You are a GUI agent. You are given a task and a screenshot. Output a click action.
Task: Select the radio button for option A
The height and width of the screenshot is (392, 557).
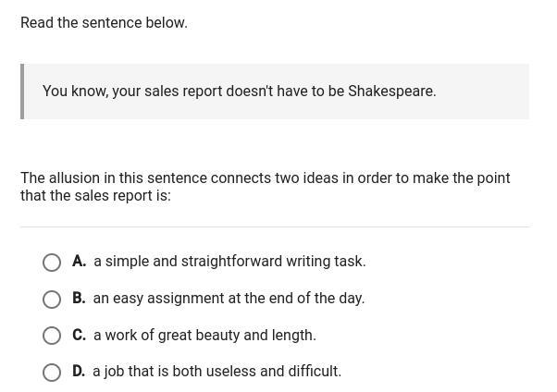[x=52, y=263]
